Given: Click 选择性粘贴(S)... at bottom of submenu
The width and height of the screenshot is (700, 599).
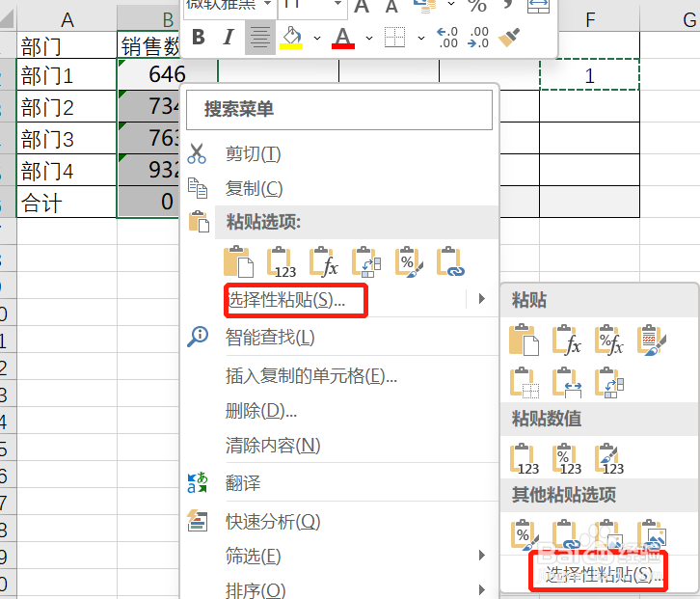Looking at the screenshot, I should coord(603,575).
